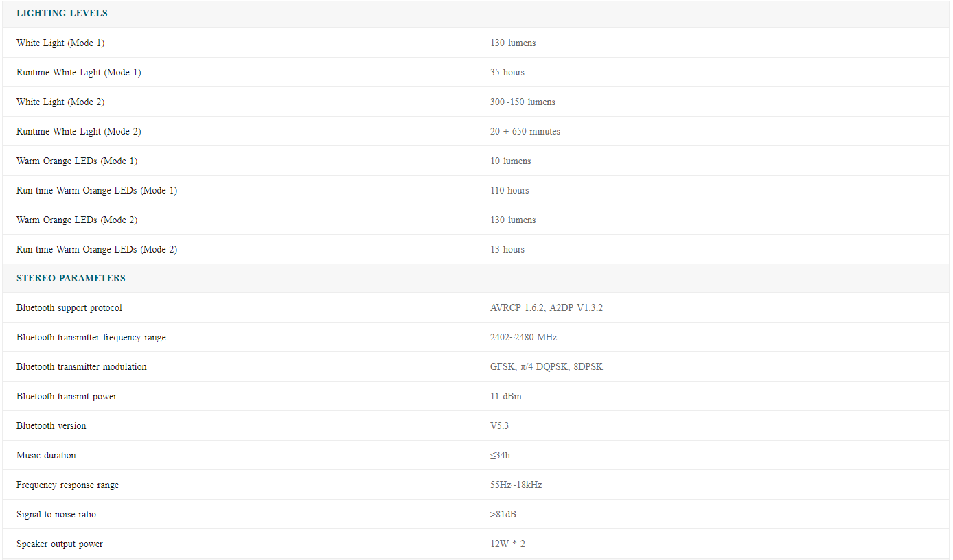Select Run-time Warm Orange LEDs (Mode 2) label
Image resolution: width=953 pixels, height=560 pixels.
coord(97,250)
